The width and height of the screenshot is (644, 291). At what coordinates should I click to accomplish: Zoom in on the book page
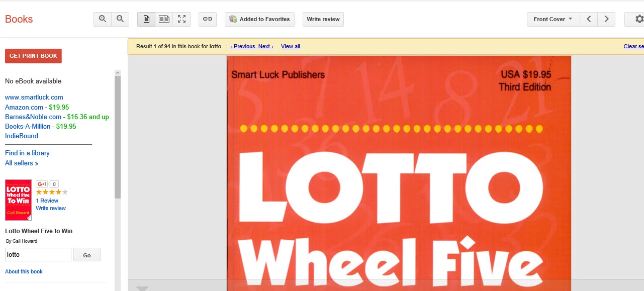[103, 19]
